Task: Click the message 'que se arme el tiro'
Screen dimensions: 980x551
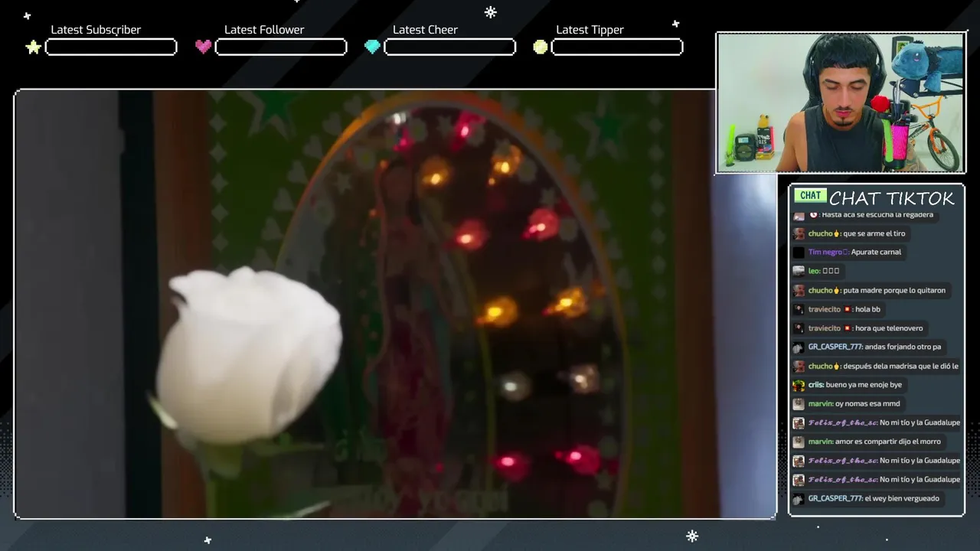Action: pyautogui.click(x=874, y=233)
